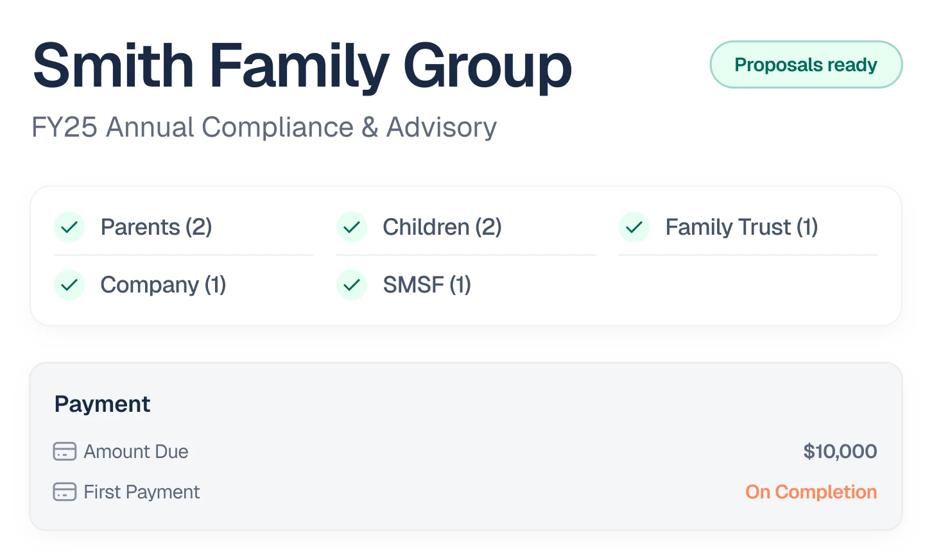Click the $10,000 amount value

pos(840,452)
